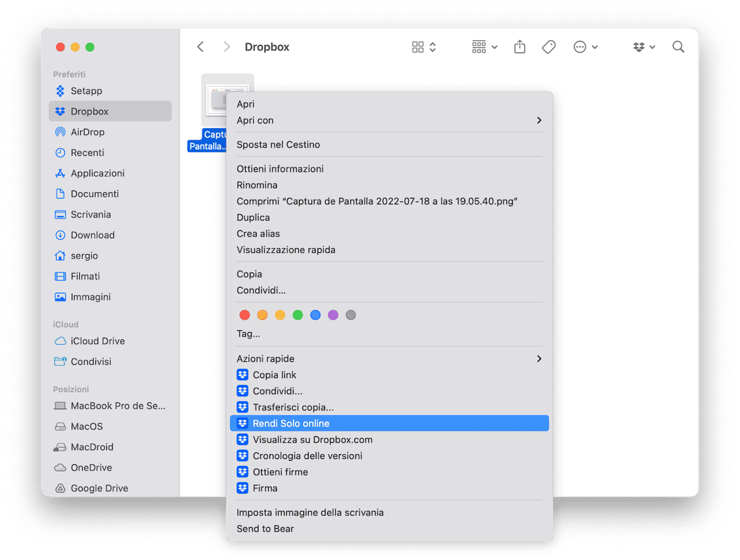Open AirDrop from the sidebar
This screenshot has height=560, width=740.
pos(87,132)
